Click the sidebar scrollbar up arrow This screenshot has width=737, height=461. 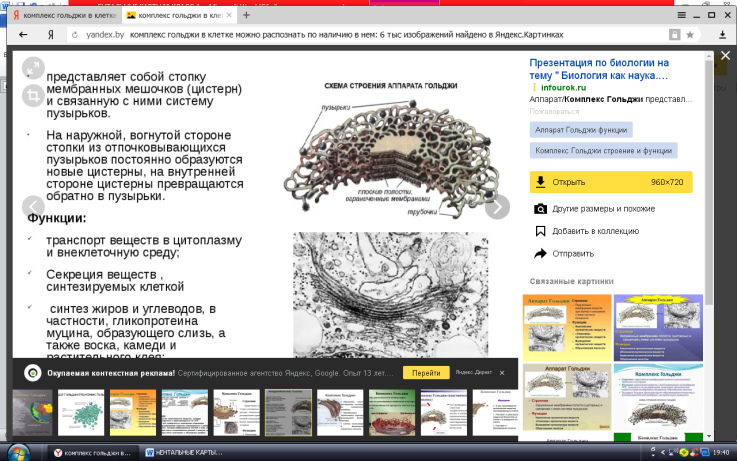tap(709, 55)
